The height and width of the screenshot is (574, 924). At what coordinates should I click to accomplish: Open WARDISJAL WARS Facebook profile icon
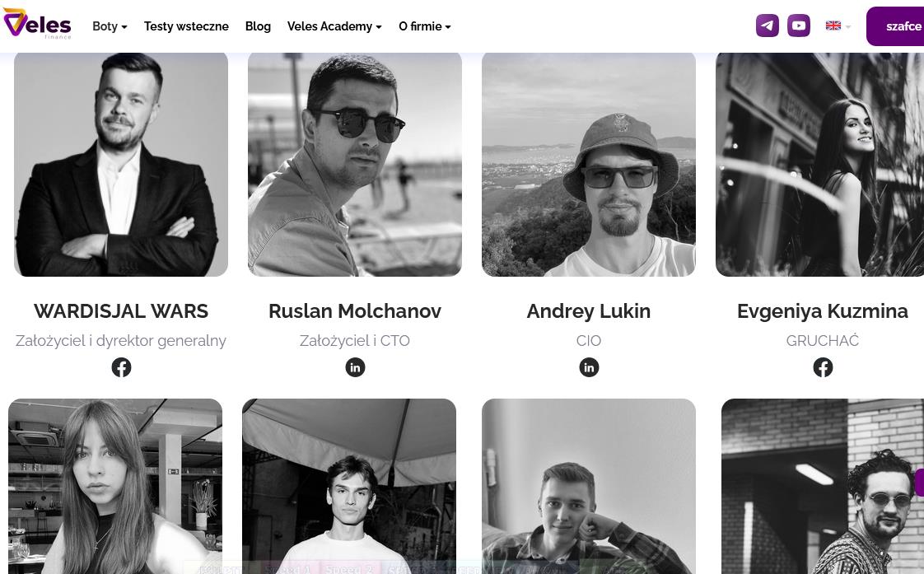click(121, 367)
